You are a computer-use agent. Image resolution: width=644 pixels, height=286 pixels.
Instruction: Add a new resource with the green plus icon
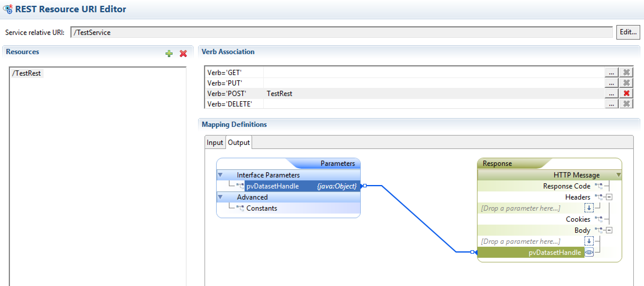pos(169,54)
